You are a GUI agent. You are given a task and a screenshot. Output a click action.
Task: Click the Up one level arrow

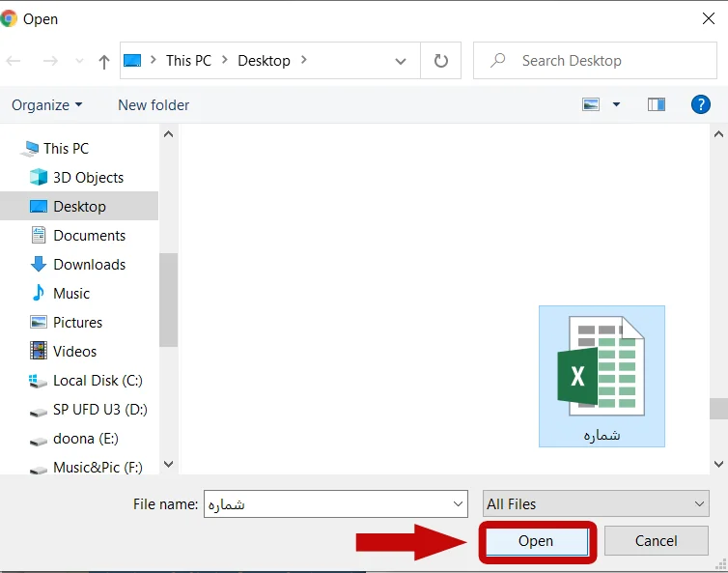point(104,61)
